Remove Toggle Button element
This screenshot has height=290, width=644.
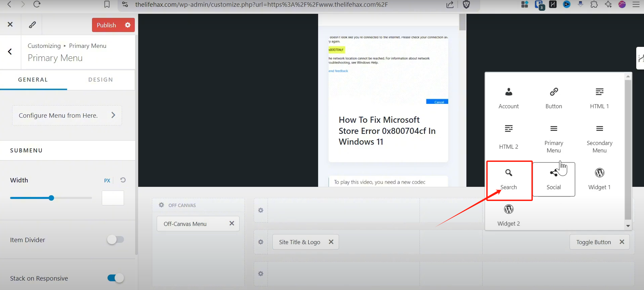coord(622,242)
